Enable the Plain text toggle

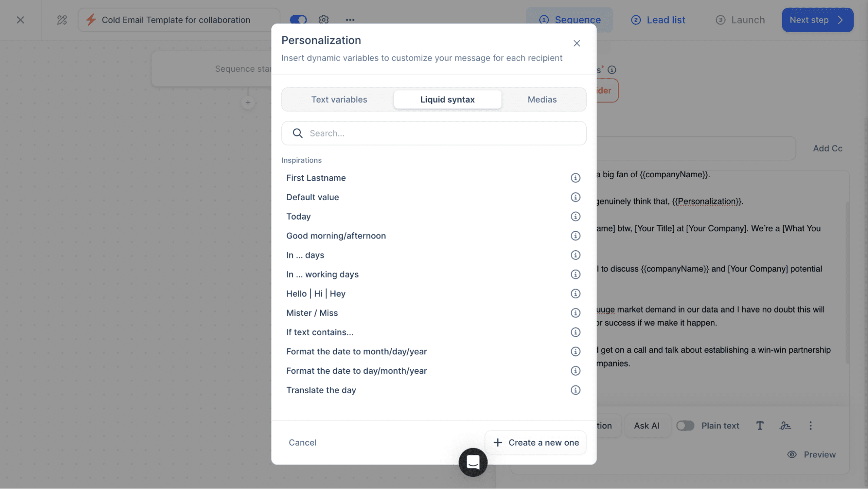click(x=685, y=426)
